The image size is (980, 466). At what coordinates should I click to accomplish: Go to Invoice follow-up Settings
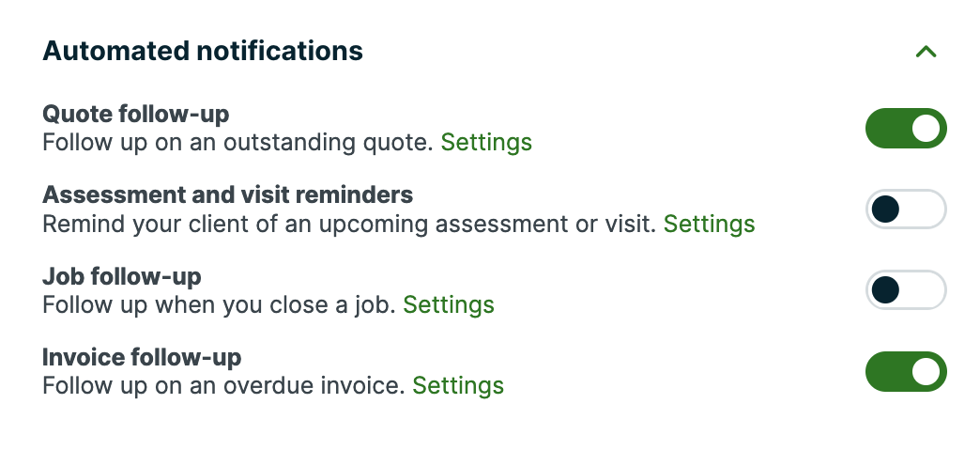(458, 385)
